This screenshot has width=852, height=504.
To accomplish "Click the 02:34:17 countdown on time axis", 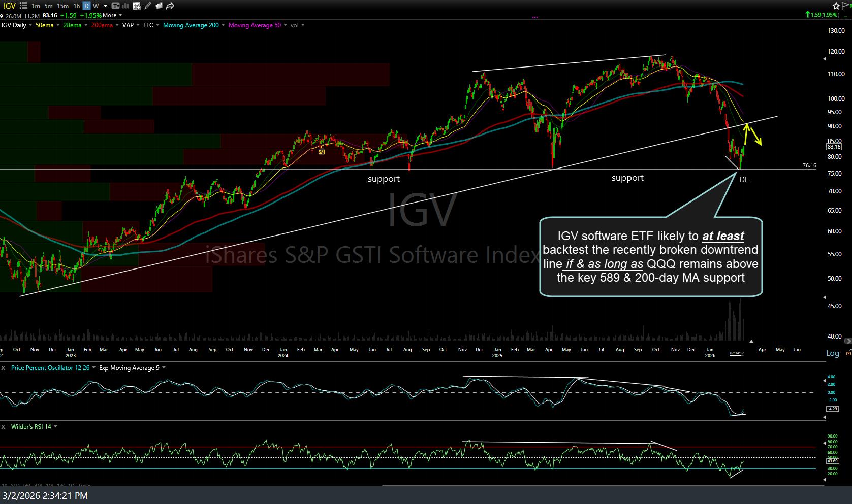I will pos(737,353).
